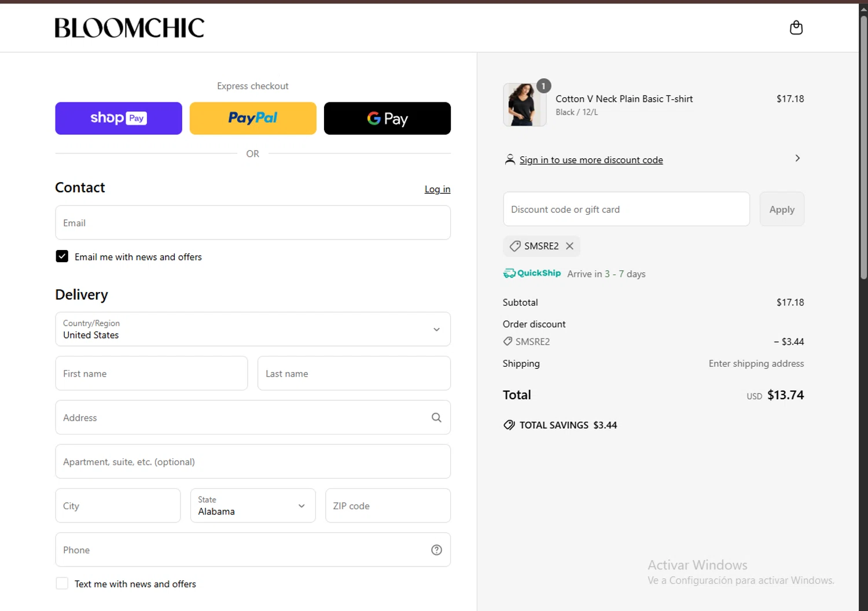Click the Cotton V Neck Plain Basic T-shirt title
The width and height of the screenshot is (868, 611).
(624, 99)
